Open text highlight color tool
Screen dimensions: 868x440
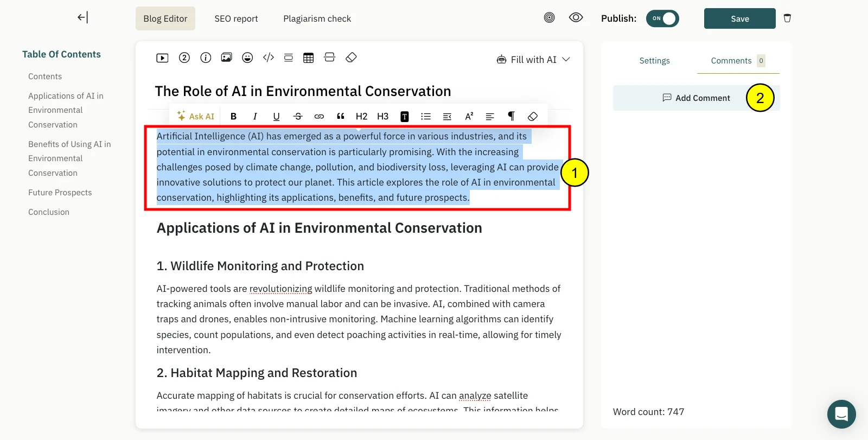tap(405, 116)
